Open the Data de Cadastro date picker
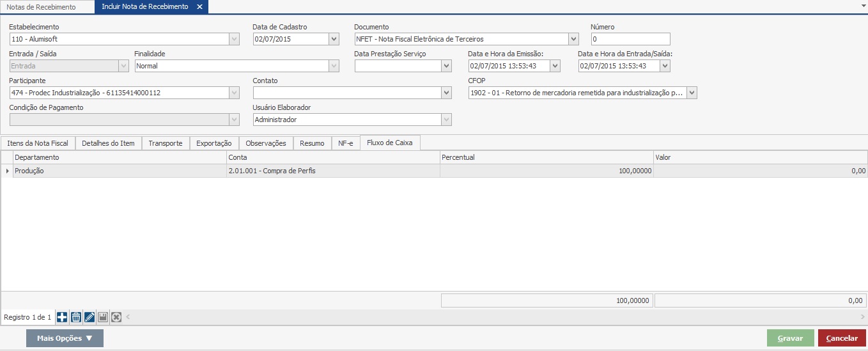Image resolution: width=868 pixels, height=351 pixels. 334,39
